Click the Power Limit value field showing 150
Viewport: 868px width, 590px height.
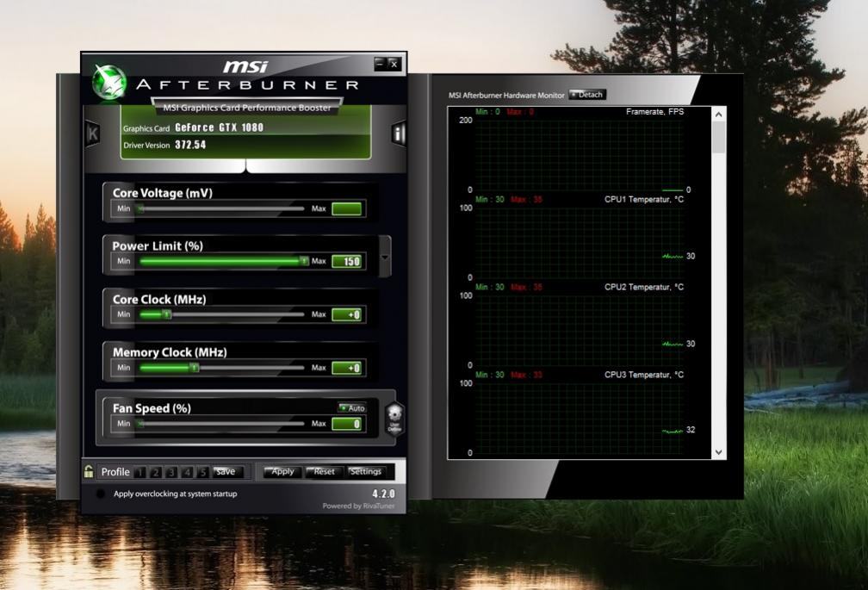pos(346,261)
